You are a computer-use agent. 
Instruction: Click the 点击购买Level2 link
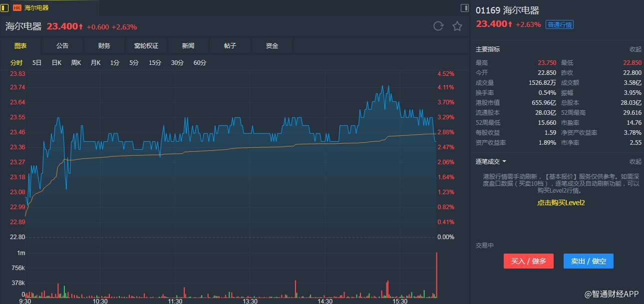pyautogui.click(x=561, y=203)
